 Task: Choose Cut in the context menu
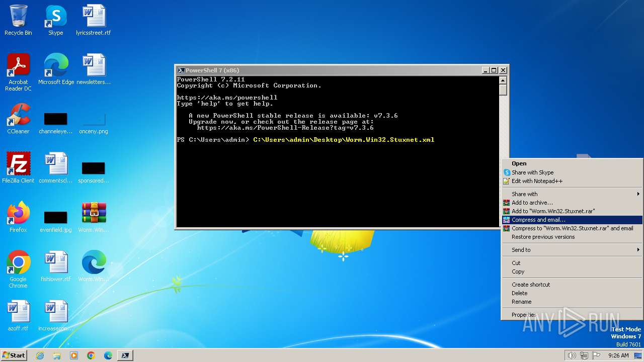[x=572, y=263]
